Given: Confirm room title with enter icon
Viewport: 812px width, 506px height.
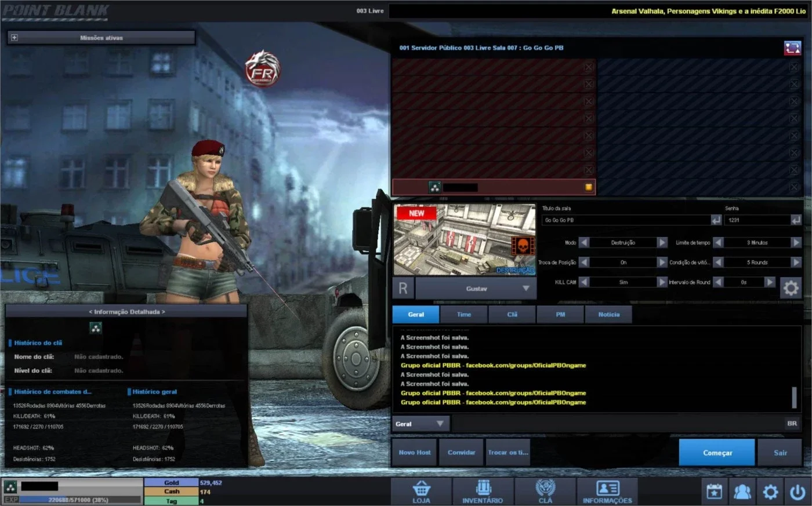Looking at the screenshot, I should (x=716, y=220).
